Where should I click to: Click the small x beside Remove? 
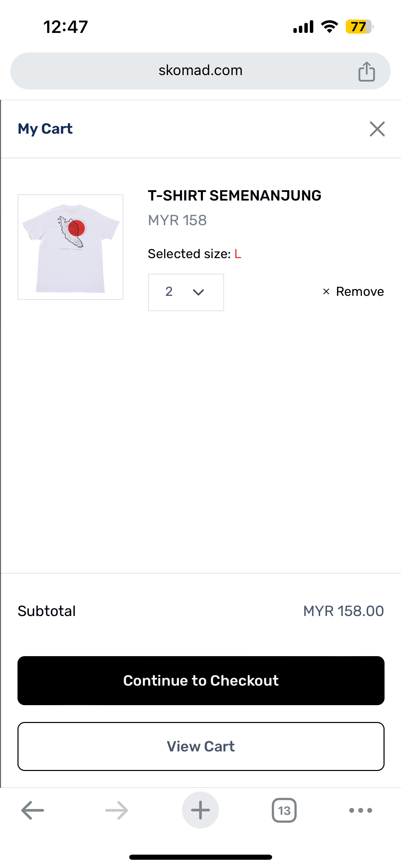326,292
